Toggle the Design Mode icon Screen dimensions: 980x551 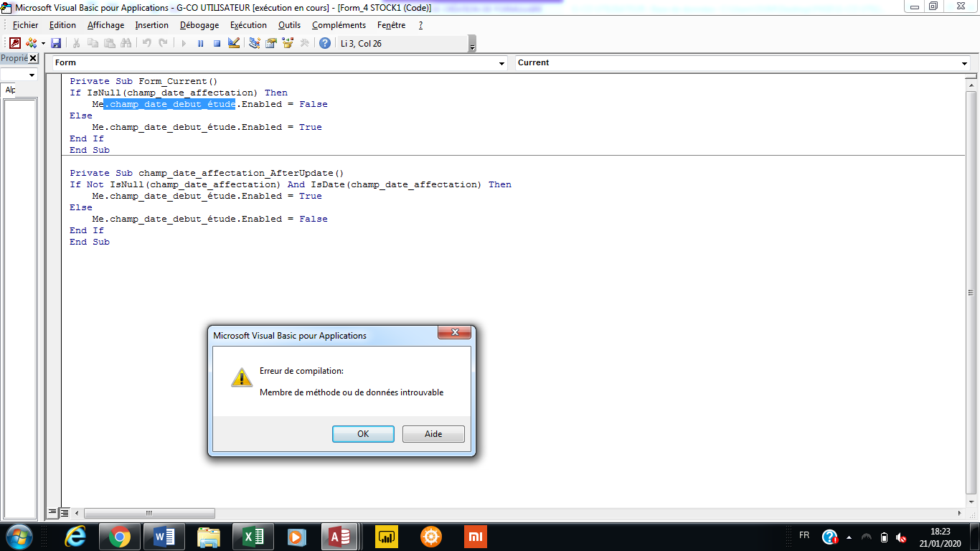[234, 43]
